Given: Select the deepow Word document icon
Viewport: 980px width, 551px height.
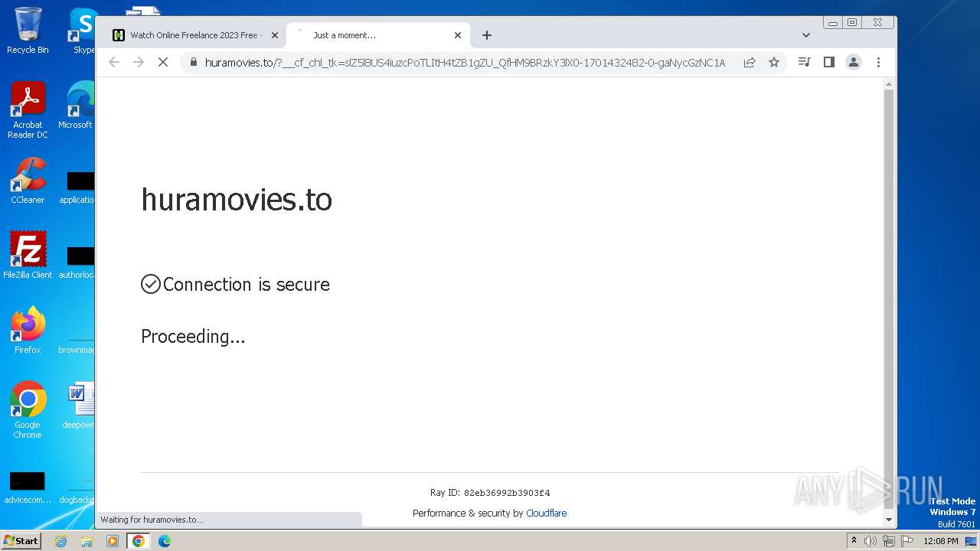Looking at the screenshot, I should click(x=79, y=406).
